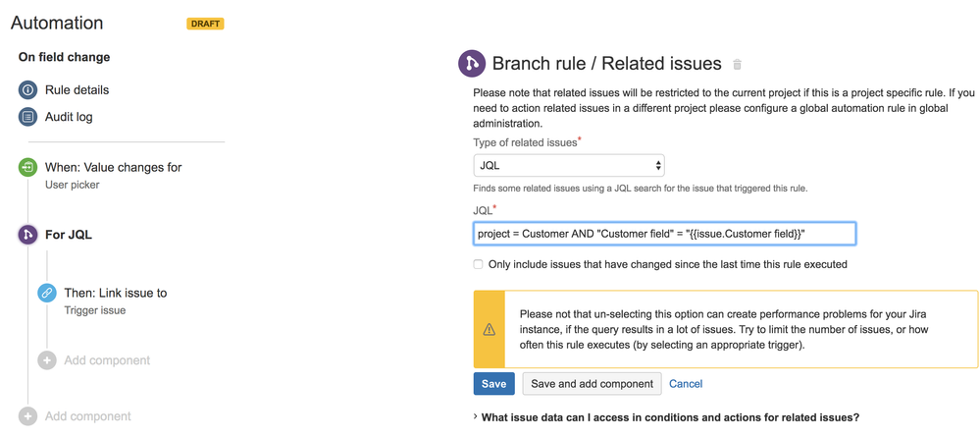Click the blue link icon for Link issue
This screenshot has height=438, width=980.
coord(47,293)
